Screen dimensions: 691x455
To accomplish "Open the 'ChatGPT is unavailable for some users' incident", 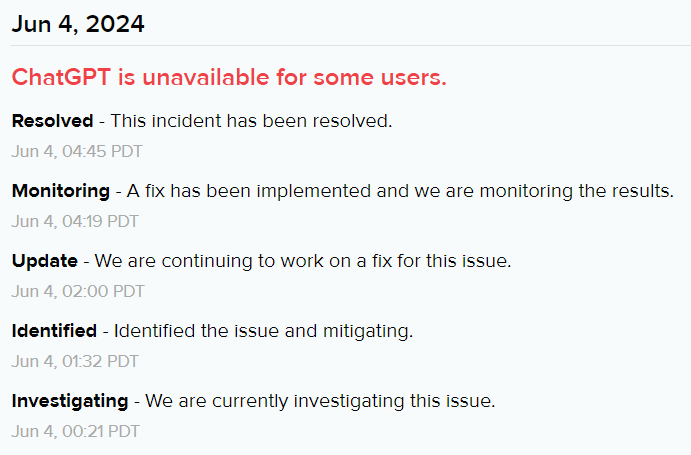I will [229, 78].
